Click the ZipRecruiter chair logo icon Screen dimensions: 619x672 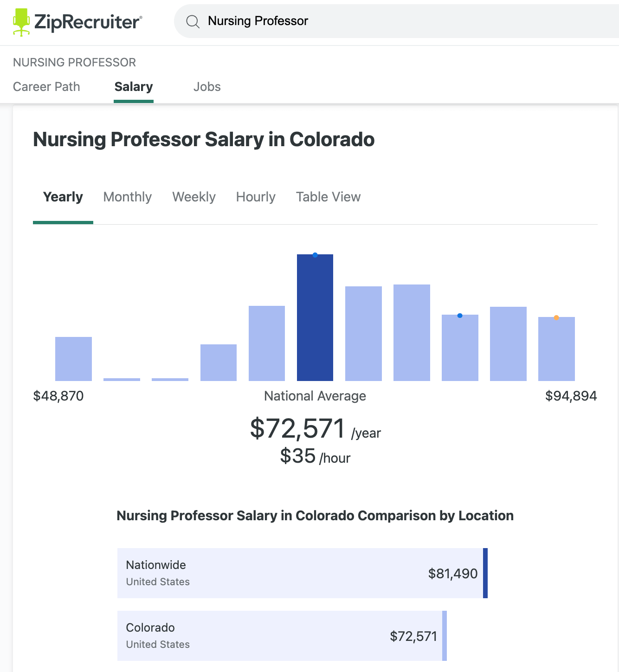tap(21, 22)
